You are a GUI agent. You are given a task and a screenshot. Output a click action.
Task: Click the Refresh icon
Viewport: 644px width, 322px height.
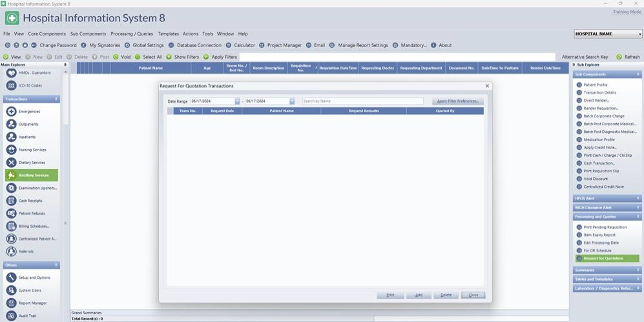tap(619, 57)
